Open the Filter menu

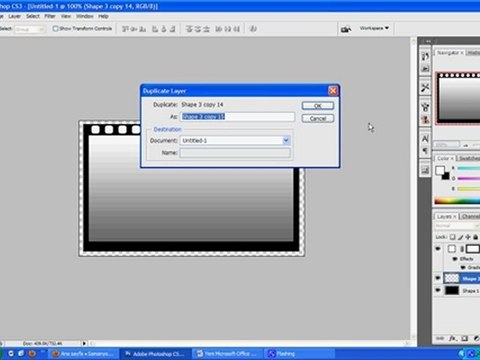(50, 16)
